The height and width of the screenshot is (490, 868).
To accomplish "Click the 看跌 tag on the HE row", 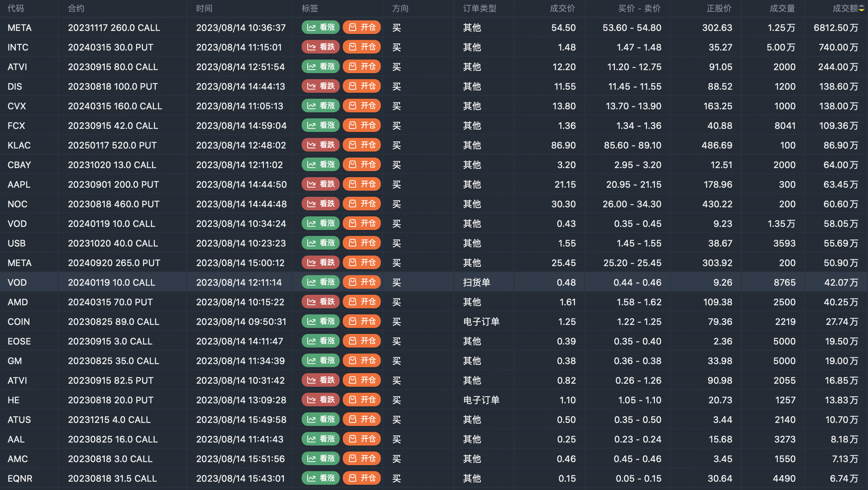I will coord(321,400).
